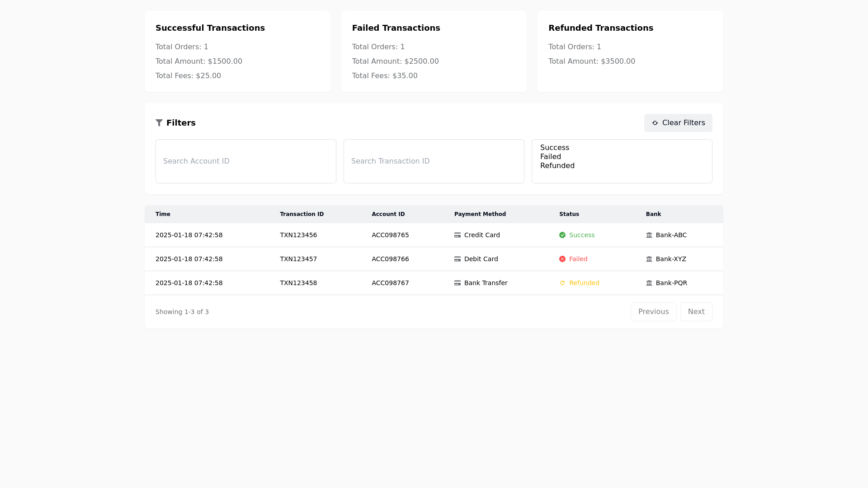Go to Previous page of transactions
The height and width of the screenshot is (488, 868).
coord(653,312)
